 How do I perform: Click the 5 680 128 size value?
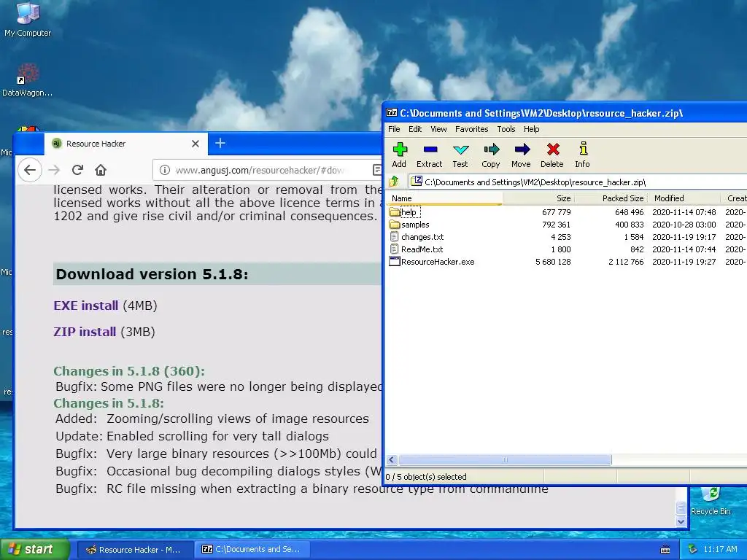(553, 262)
